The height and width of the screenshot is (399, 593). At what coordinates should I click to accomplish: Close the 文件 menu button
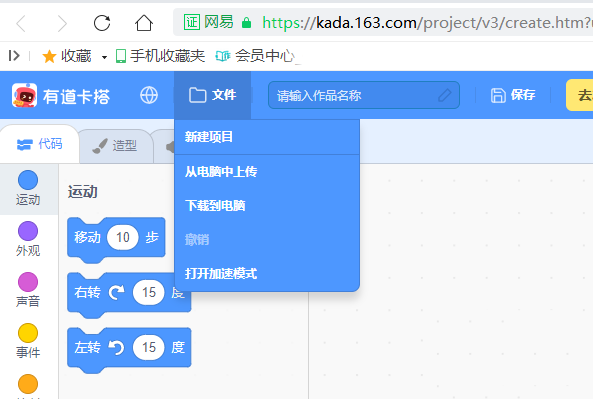click(x=213, y=95)
